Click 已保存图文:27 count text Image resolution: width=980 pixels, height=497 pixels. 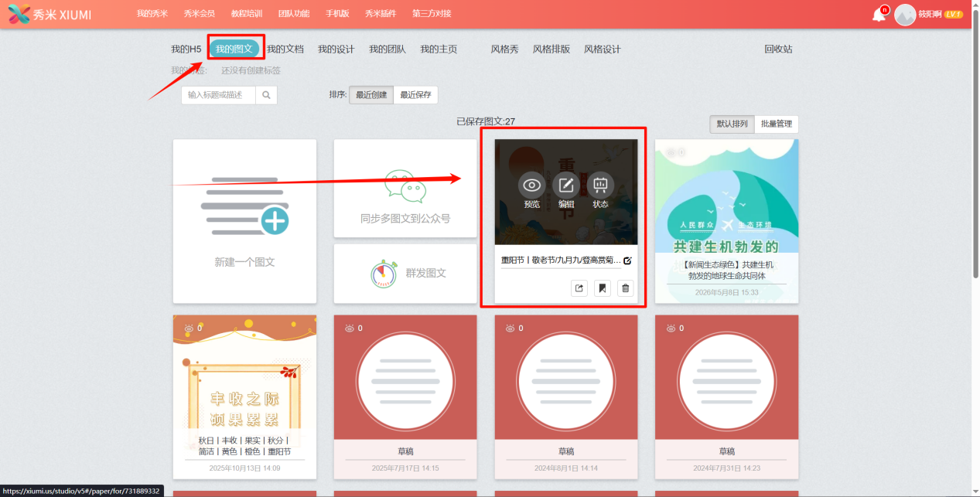pyautogui.click(x=486, y=121)
